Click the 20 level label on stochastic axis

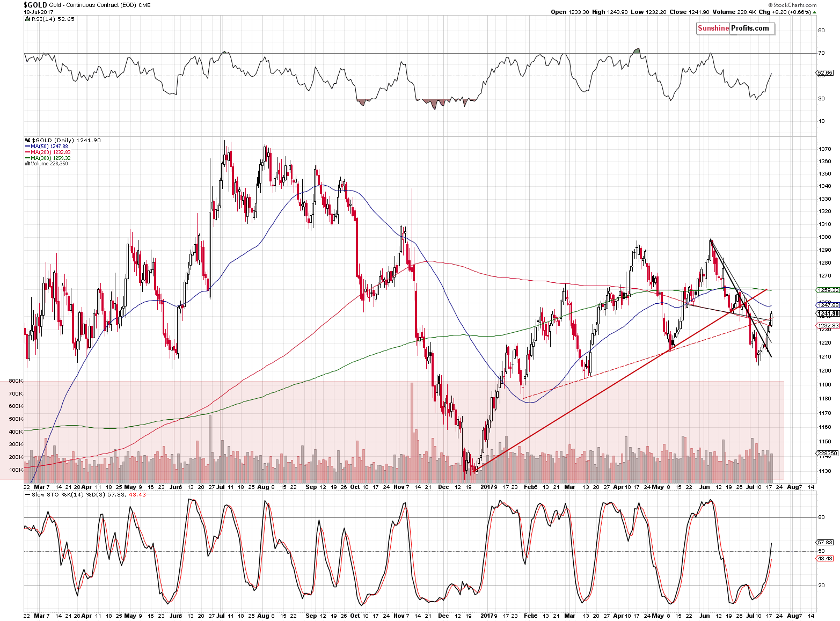(821, 586)
